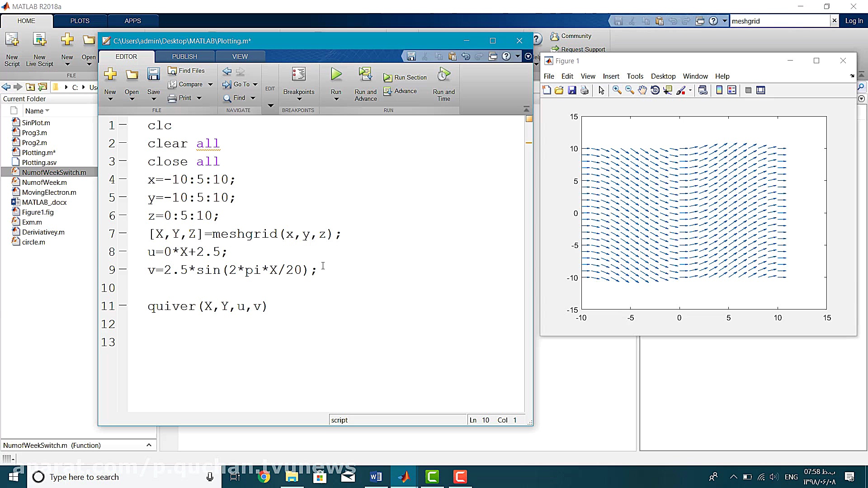Toggle Insert Colorbar in figure toolbar
868x488 pixels.
[x=719, y=90]
